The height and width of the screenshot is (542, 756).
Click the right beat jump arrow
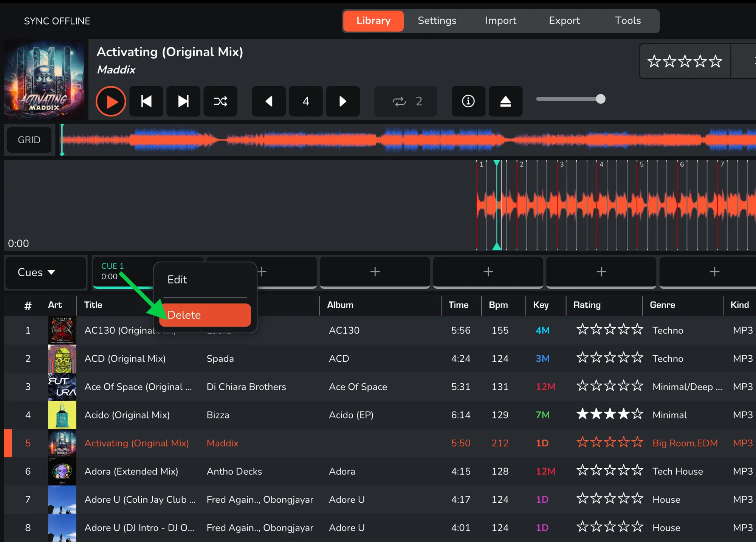click(x=343, y=101)
